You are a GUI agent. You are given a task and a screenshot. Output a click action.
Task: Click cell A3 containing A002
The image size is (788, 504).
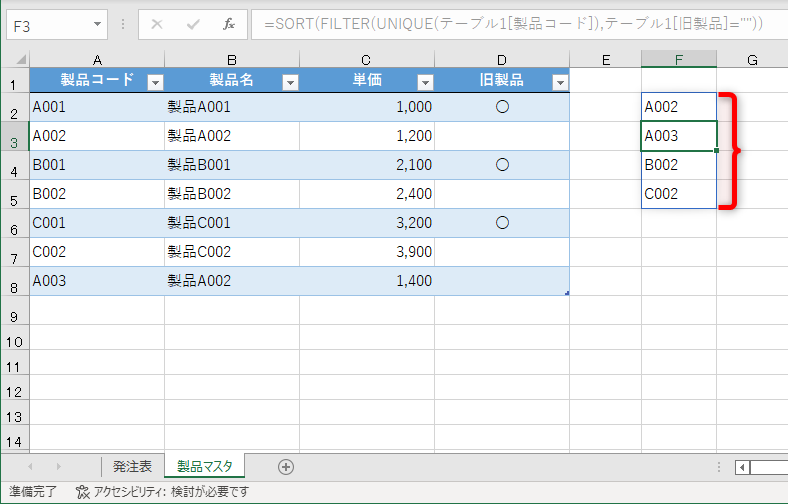[x=97, y=136]
